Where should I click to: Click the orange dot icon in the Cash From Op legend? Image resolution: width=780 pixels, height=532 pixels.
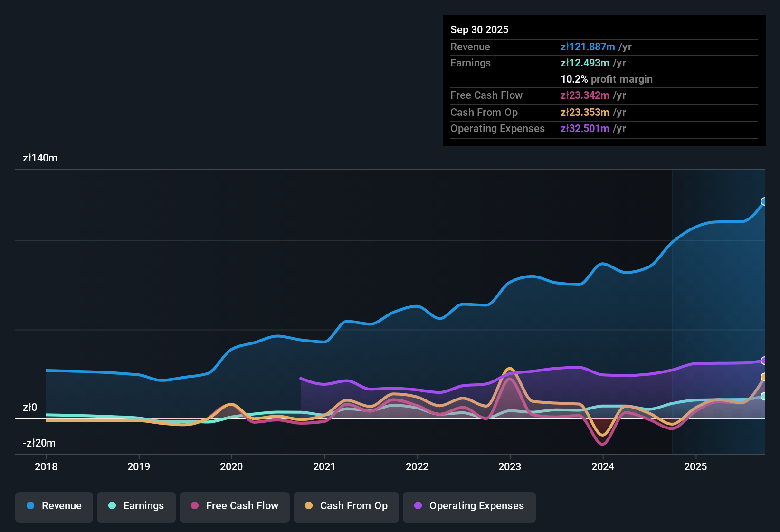(309, 506)
